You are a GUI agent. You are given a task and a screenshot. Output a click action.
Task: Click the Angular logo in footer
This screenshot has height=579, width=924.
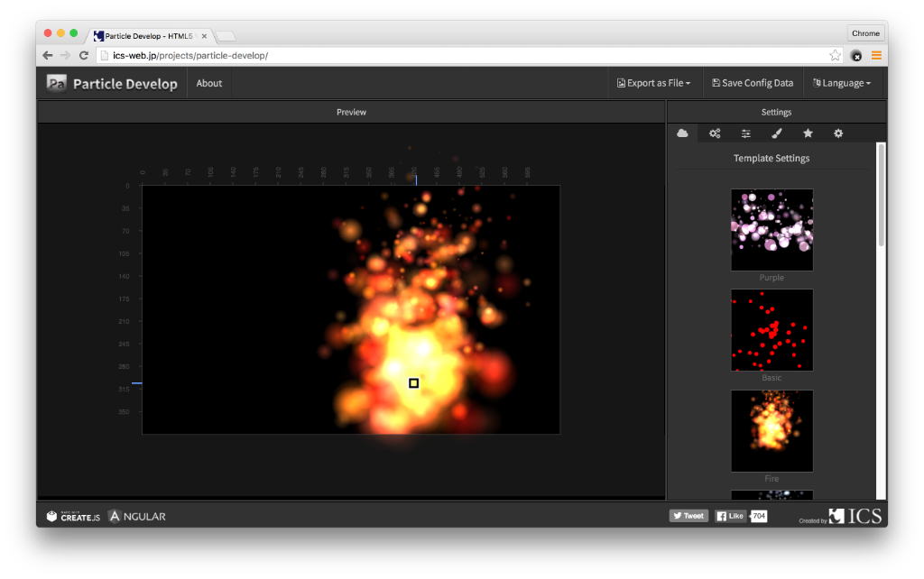(x=137, y=517)
